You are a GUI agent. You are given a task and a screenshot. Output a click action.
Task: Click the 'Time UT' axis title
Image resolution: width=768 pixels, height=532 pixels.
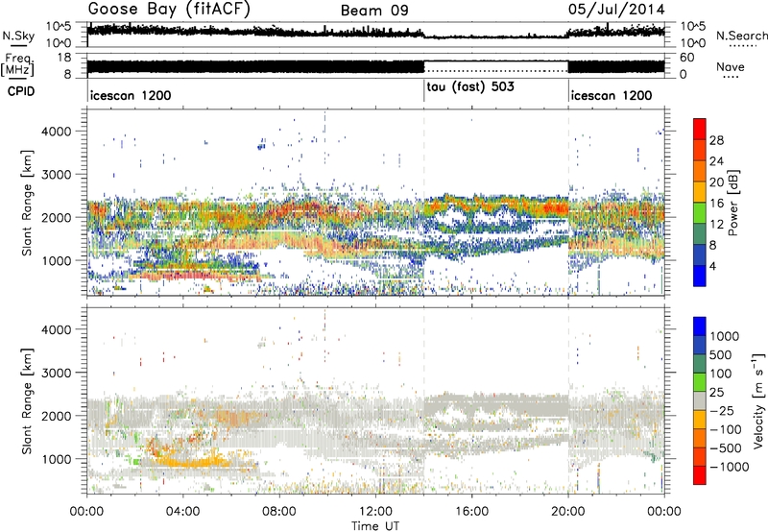pyautogui.click(x=375, y=526)
